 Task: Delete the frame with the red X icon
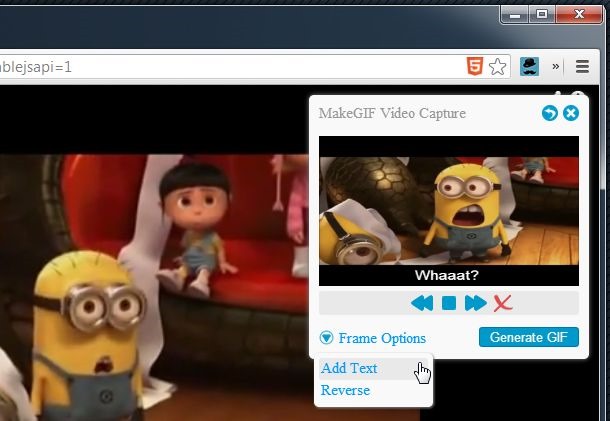click(503, 303)
